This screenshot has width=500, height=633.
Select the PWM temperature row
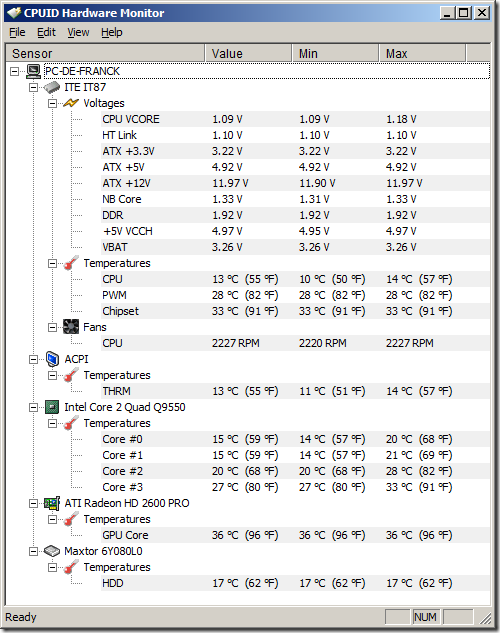pos(295,295)
